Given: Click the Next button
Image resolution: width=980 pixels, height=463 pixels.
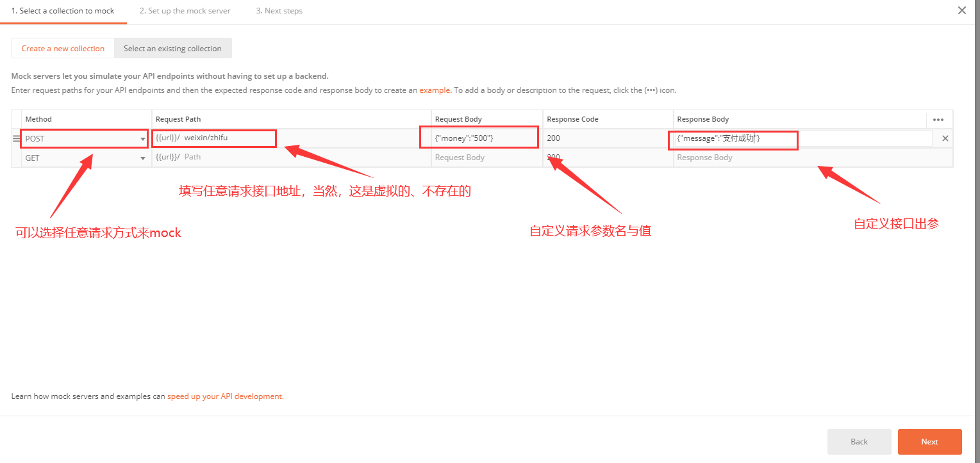Looking at the screenshot, I should [929, 441].
